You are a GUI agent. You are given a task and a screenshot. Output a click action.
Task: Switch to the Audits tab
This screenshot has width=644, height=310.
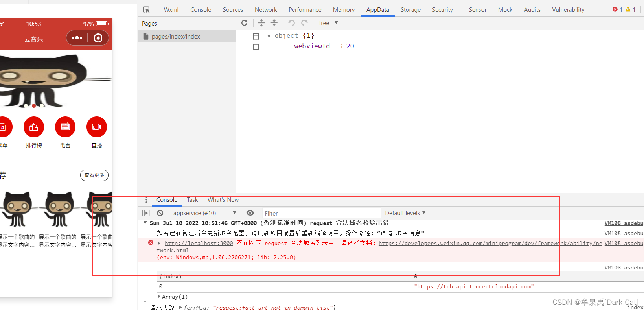point(532,10)
